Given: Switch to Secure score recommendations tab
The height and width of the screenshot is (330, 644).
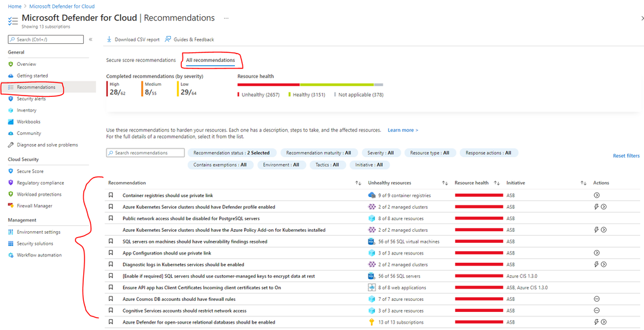Looking at the screenshot, I should pyautogui.click(x=141, y=60).
